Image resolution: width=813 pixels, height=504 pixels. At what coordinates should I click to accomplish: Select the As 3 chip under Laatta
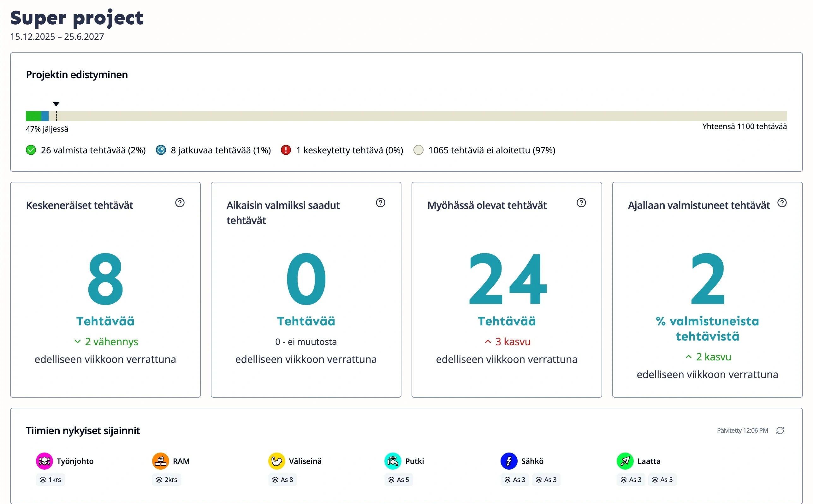tap(631, 479)
